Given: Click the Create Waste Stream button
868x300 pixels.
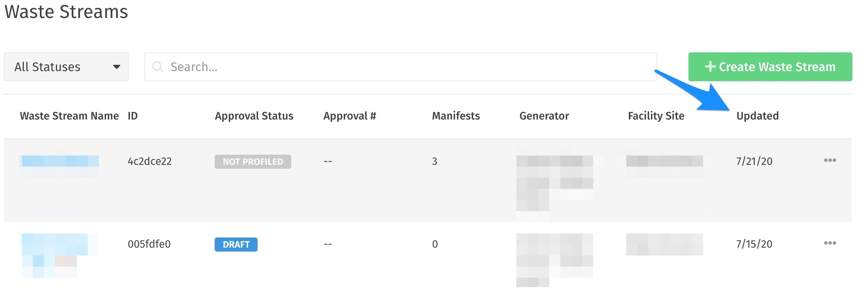Looking at the screenshot, I should click(x=770, y=67).
